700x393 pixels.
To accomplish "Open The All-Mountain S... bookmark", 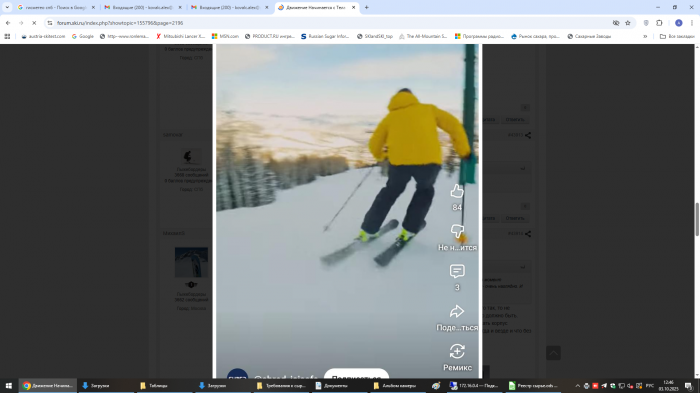I will pyautogui.click(x=422, y=36).
